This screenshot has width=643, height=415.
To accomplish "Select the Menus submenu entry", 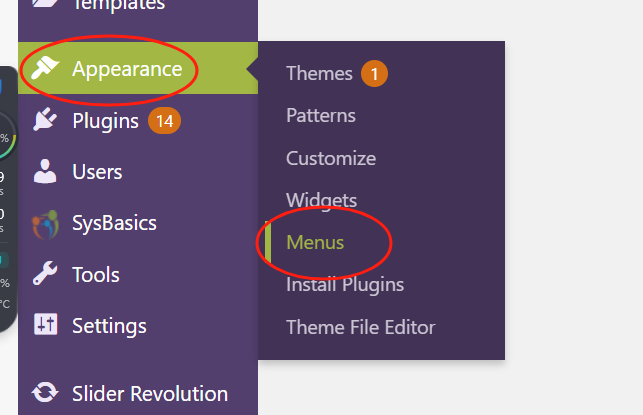I will (x=315, y=243).
